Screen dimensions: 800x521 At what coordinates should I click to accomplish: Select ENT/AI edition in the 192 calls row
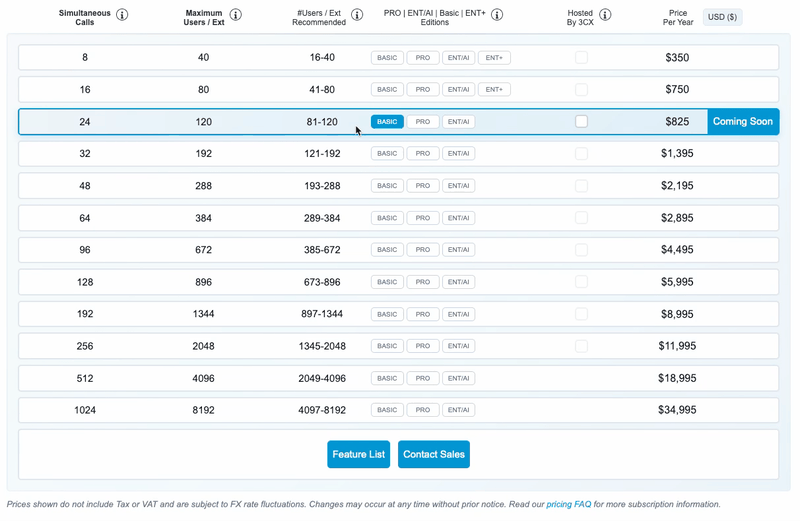[459, 314]
